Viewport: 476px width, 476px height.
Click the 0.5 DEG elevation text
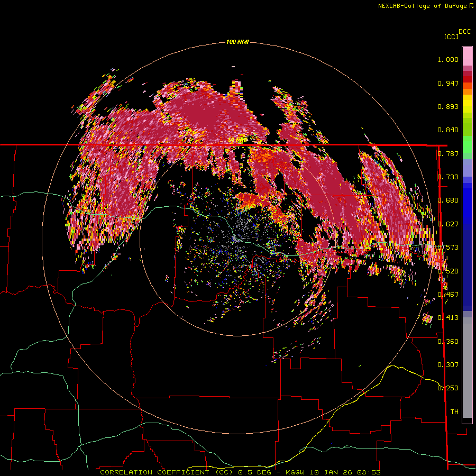[254, 472]
